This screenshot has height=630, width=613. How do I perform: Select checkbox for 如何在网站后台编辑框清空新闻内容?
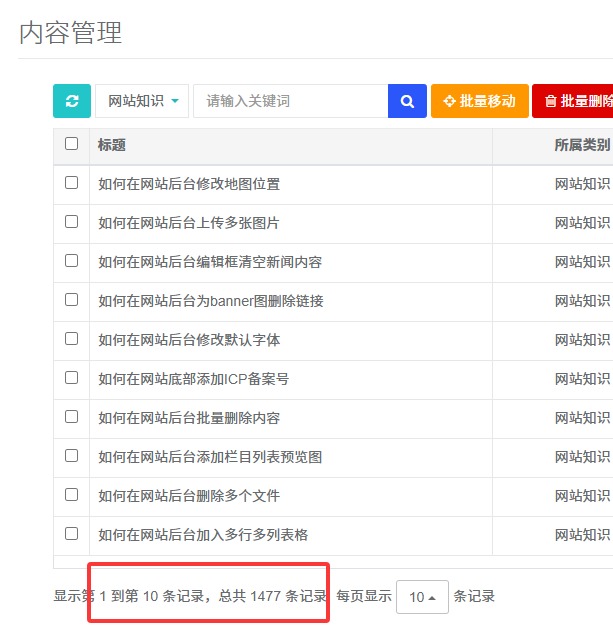click(x=71, y=261)
